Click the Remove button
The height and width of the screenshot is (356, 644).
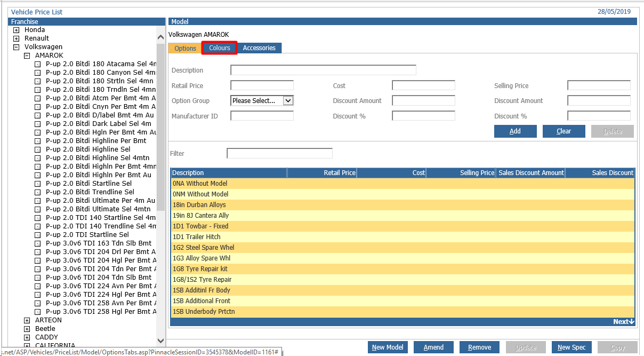tap(479, 347)
